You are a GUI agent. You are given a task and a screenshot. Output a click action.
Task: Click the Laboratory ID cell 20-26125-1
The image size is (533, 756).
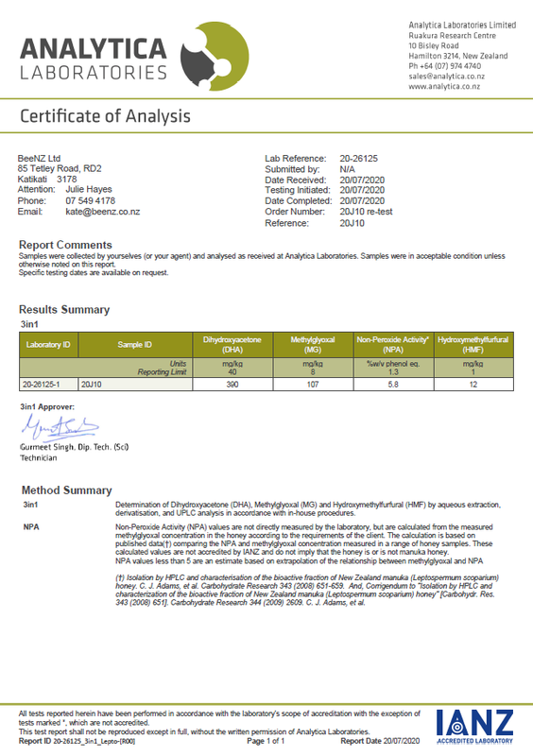[x=48, y=385]
